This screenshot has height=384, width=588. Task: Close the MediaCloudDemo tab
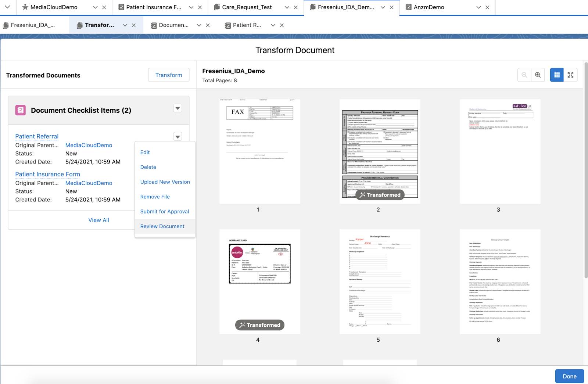tap(104, 7)
